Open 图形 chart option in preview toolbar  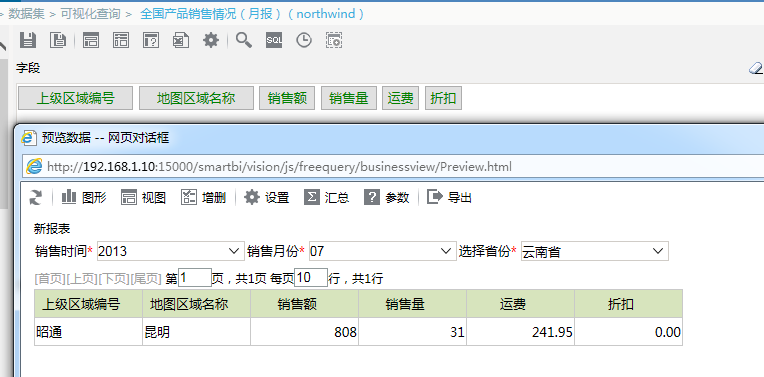click(84, 197)
